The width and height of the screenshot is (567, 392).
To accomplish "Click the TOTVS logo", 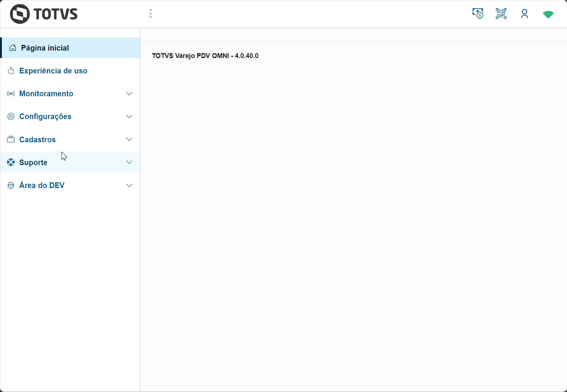I will (44, 14).
